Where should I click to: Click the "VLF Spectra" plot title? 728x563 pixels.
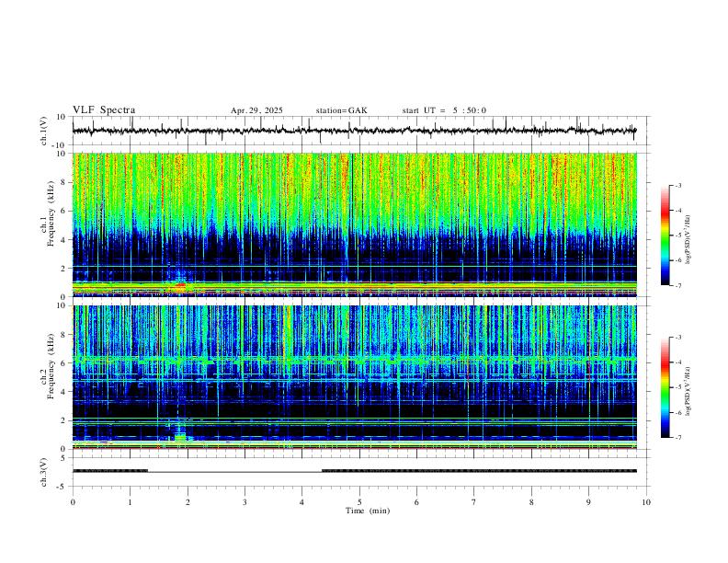click(104, 110)
